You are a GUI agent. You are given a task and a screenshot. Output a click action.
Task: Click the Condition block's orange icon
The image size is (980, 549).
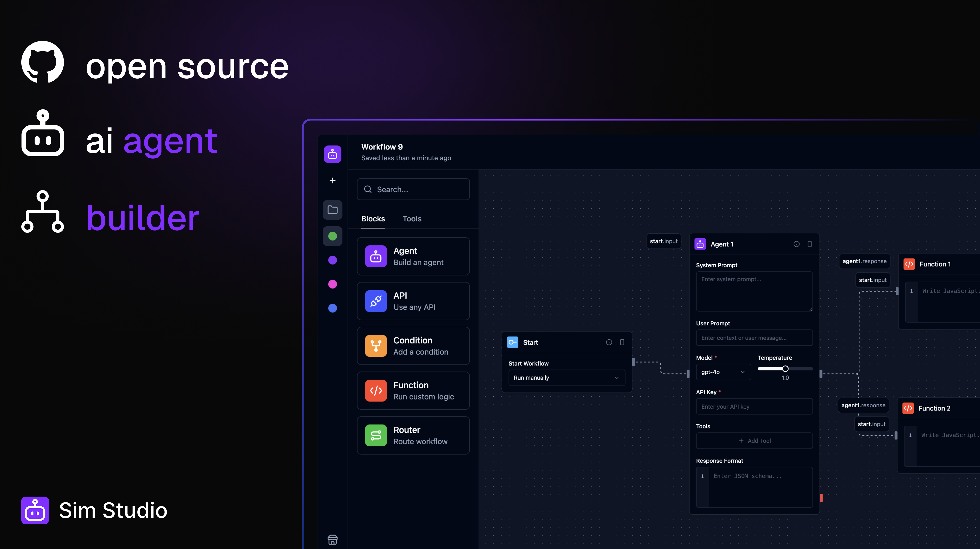point(375,346)
